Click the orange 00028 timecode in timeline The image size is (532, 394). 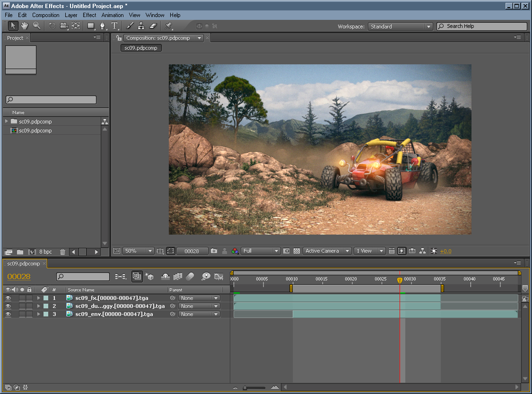pos(19,277)
